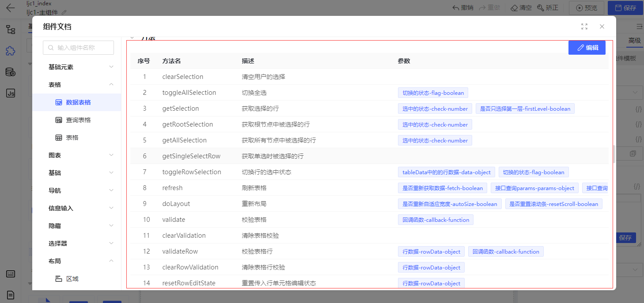Click the getSingleSelectRow method name
This screenshot has height=303, width=644.
click(x=191, y=156)
